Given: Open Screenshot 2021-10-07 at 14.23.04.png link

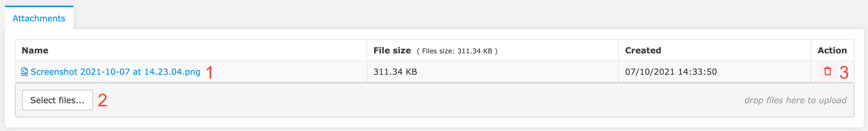Looking at the screenshot, I should [115, 72].
